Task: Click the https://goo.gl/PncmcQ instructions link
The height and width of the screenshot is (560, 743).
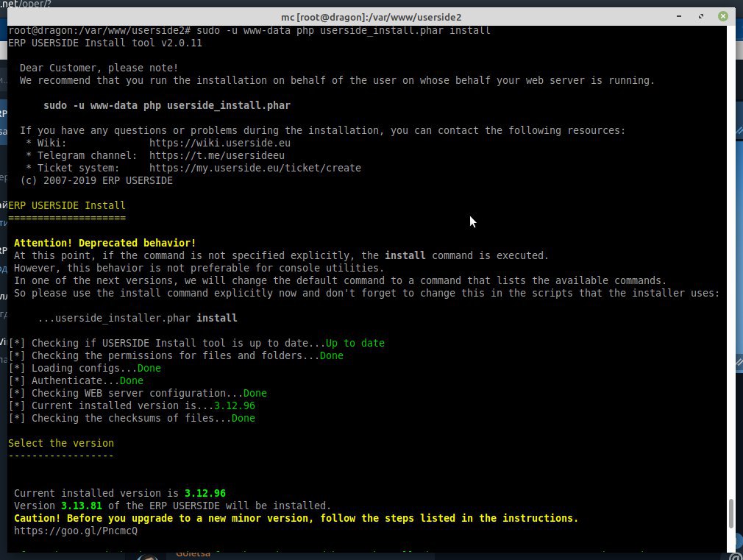Action: point(76,531)
